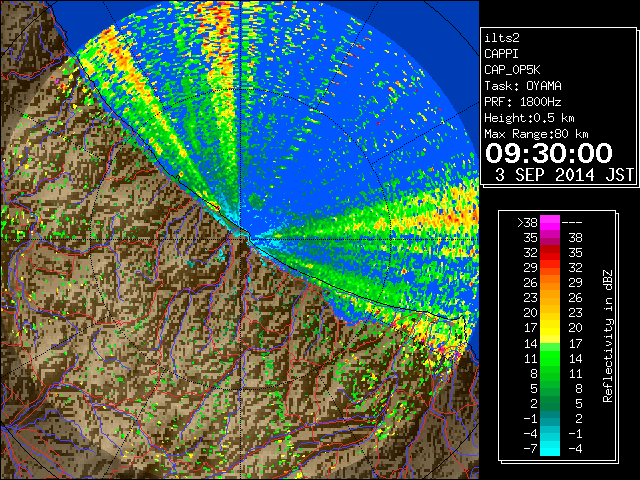The height and width of the screenshot is (480, 640).
Task: Select the green 8-11 dBZ swatch
Action: click(x=550, y=373)
